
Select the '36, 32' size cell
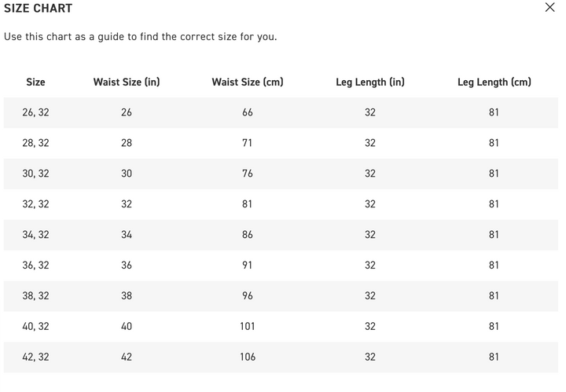click(x=35, y=266)
